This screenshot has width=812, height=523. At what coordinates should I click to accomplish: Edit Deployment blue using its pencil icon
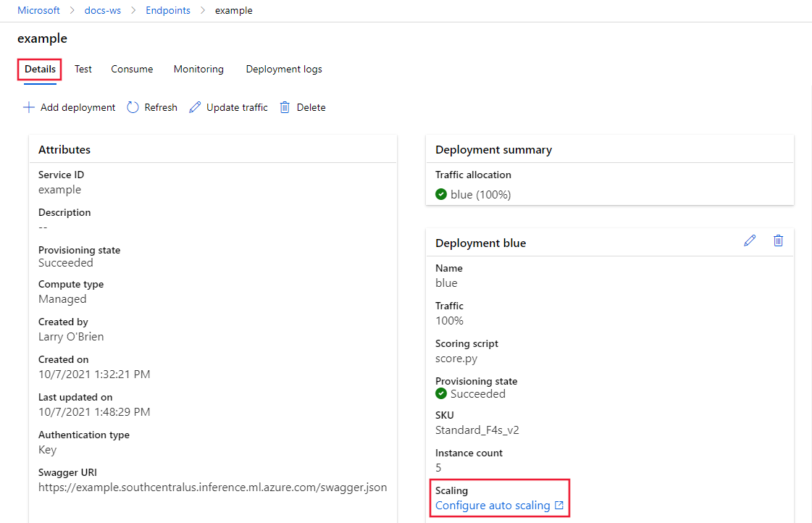(x=750, y=240)
